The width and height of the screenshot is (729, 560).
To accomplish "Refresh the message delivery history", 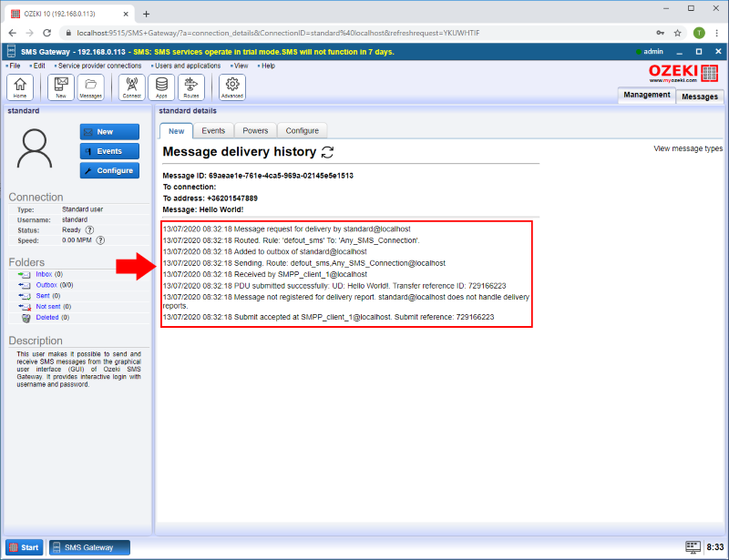I will tap(328, 152).
